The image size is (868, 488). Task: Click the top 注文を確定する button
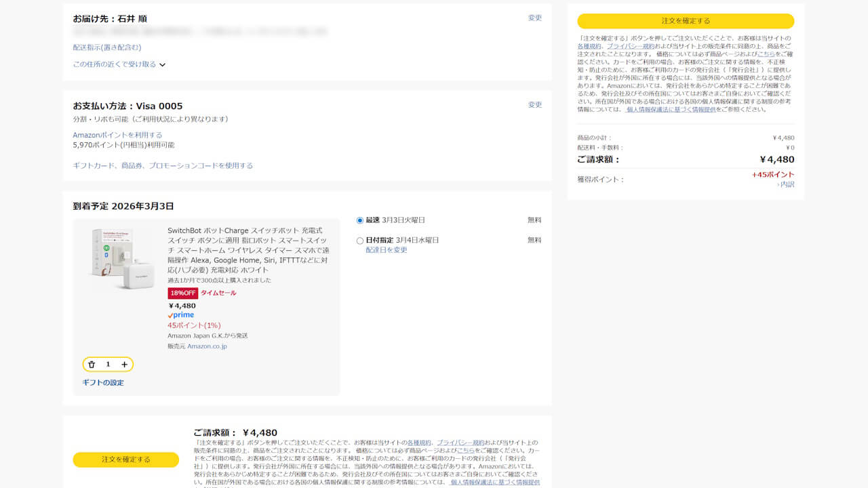(x=686, y=21)
